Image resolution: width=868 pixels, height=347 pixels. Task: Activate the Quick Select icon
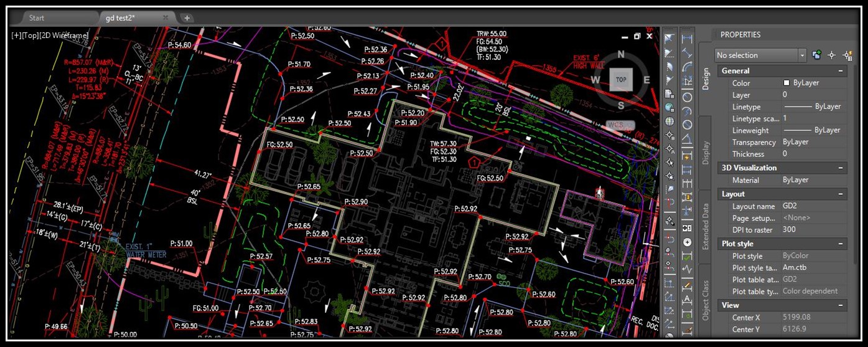point(847,55)
